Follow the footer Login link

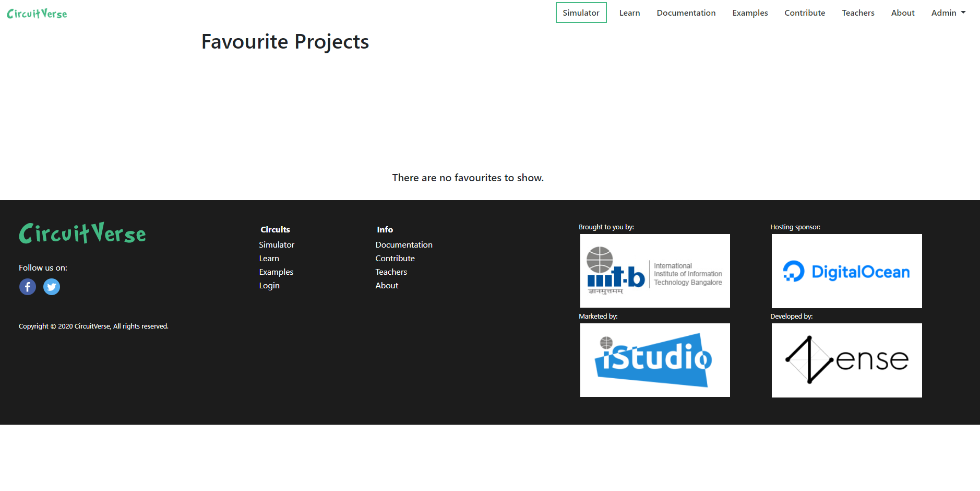pyautogui.click(x=269, y=286)
